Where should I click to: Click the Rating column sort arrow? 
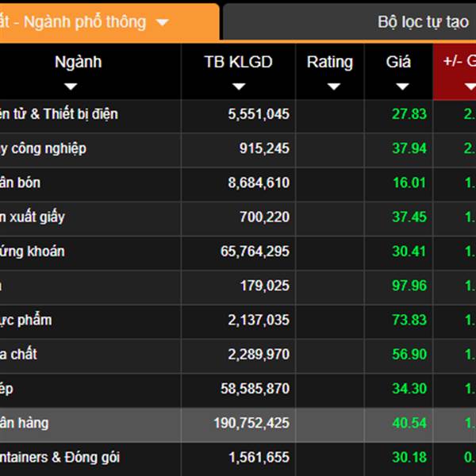[329, 86]
